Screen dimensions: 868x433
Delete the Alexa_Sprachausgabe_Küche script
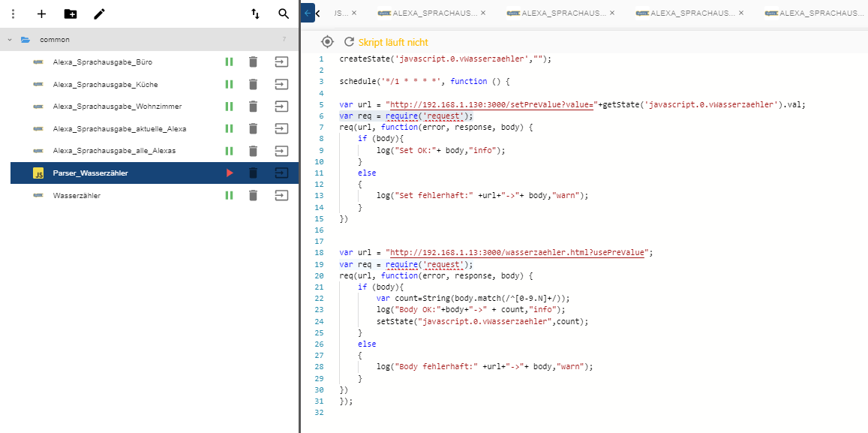pyautogui.click(x=253, y=84)
